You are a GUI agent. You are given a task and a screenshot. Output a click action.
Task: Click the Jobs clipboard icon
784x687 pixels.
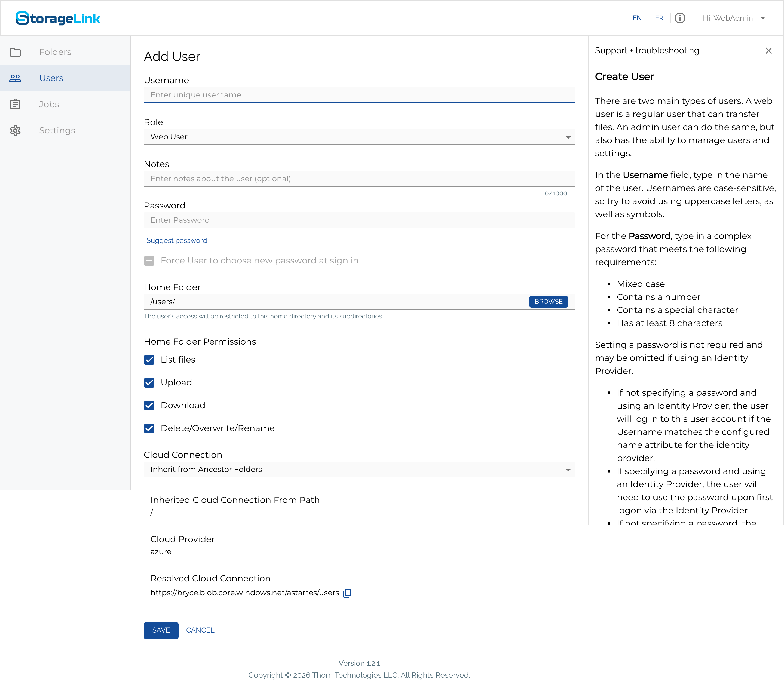coord(15,104)
